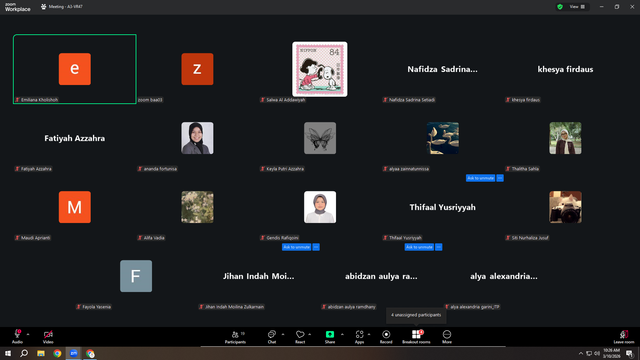Select Emiliana Kholishoh's video tile avatar
Viewport: 640px width, 360px height.
point(75,69)
